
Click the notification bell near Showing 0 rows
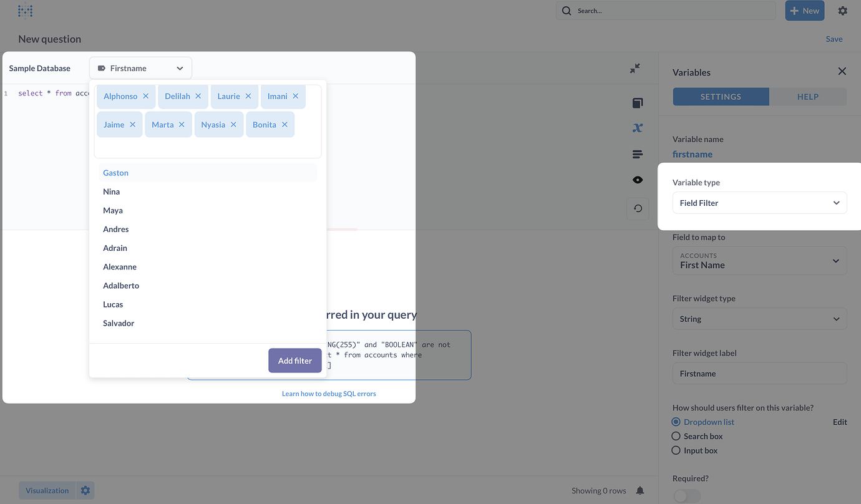pos(640,490)
